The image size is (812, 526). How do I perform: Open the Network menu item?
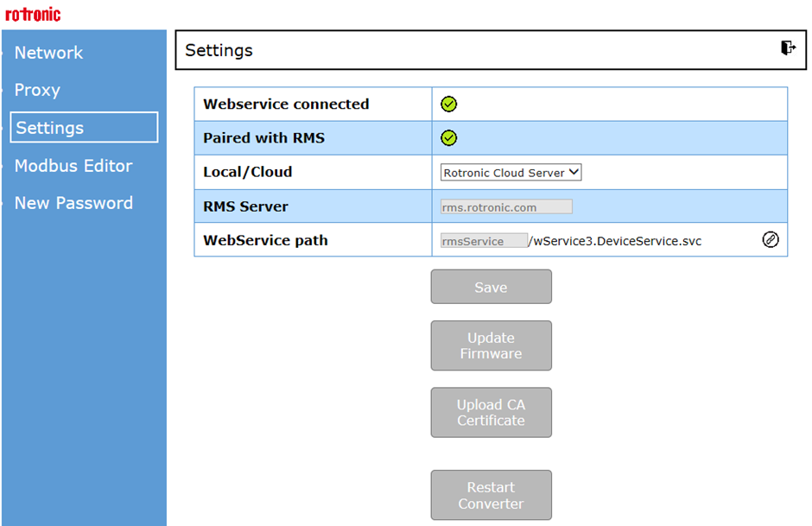48,53
